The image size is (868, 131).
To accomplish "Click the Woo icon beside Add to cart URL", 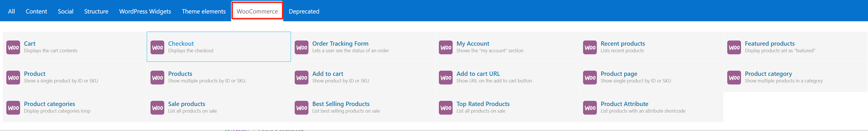I will point(446,78).
